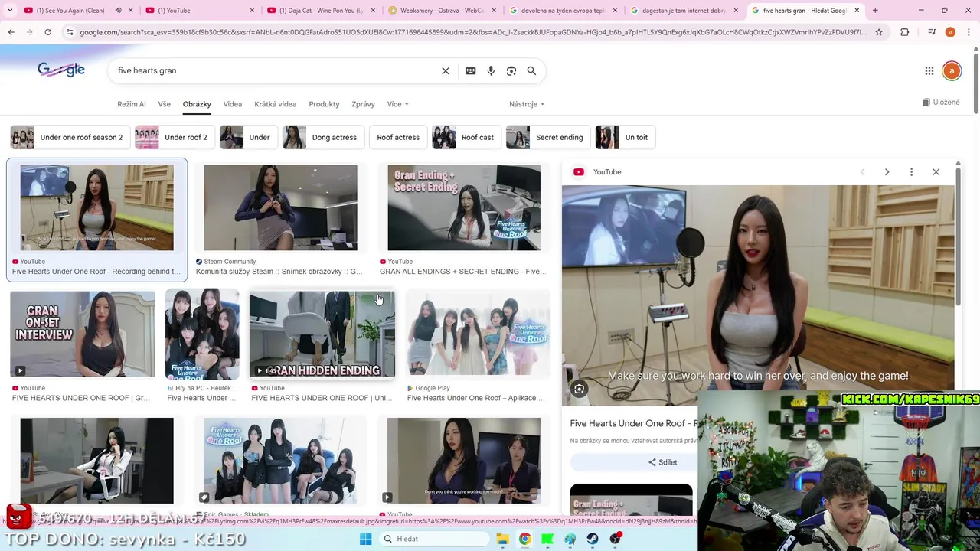Select the Obrázky tab
Image resolution: width=980 pixels, height=551 pixels.
coord(197,104)
